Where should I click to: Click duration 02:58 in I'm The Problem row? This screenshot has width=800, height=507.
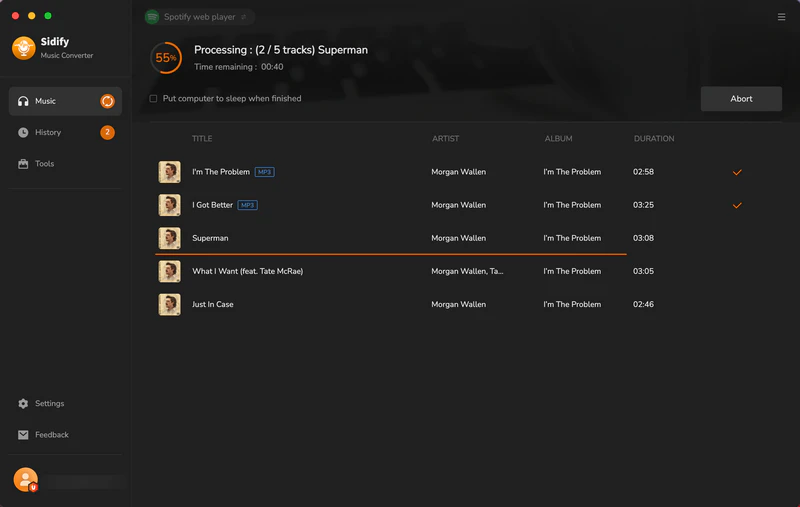click(x=643, y=172)
